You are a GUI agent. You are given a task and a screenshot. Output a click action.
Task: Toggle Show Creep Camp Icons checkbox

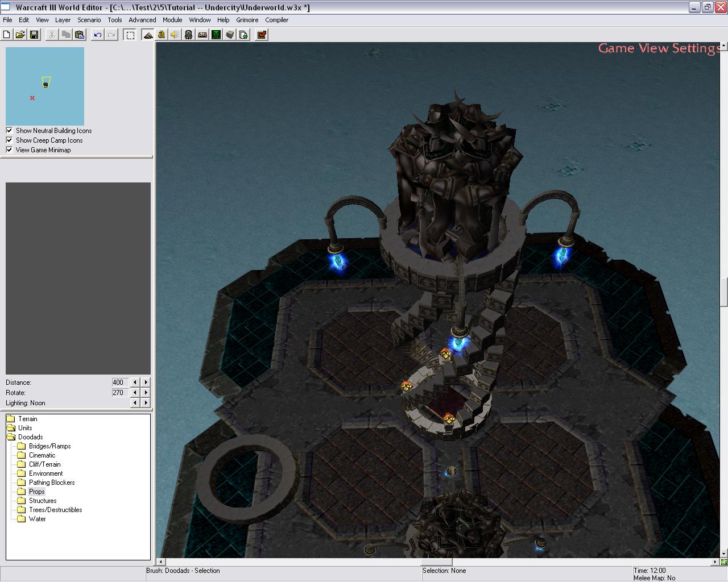[x=9, y=140]
